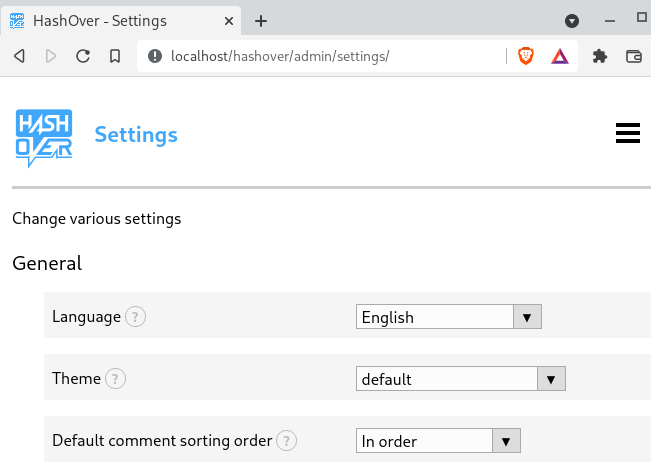Bookmark this page
Image resolution: width=651 pixels, height=471 pixels.
coord(115,56)
